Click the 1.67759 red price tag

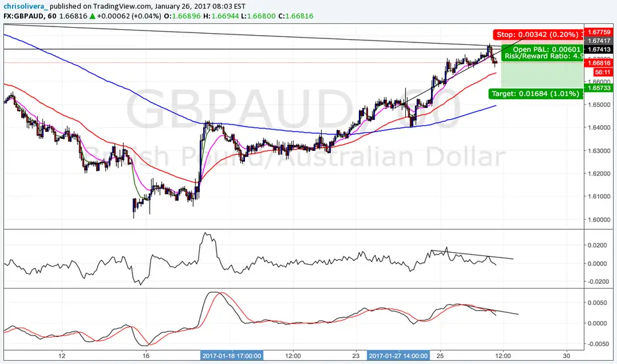tap(598, 32)
